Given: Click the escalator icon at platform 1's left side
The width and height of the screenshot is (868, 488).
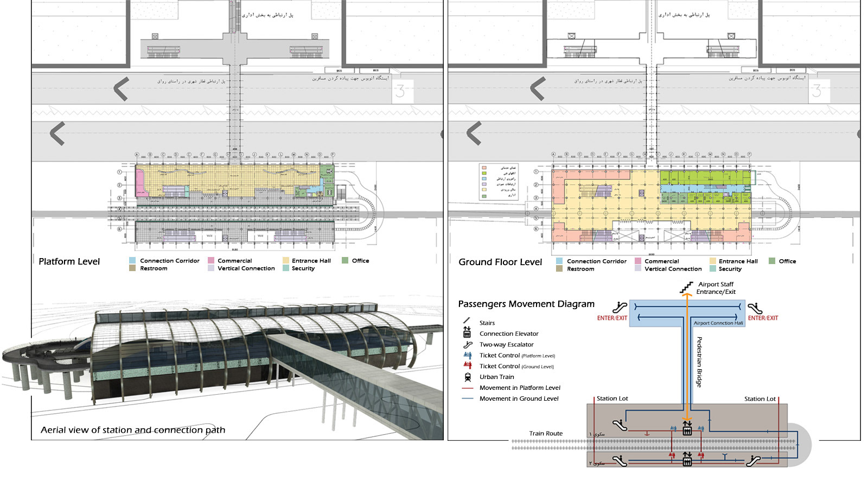Looking at the screenshot, I should (x=620, y=426).
